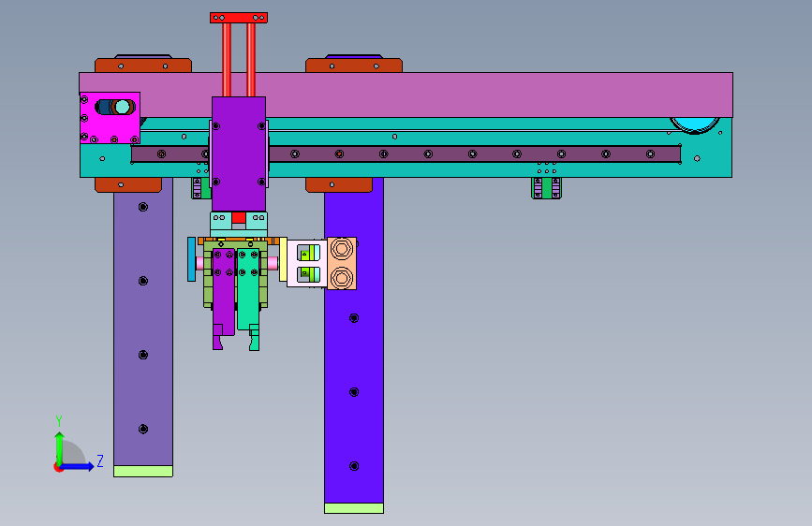This screenshot has height=526, width=812.
Task: Click the round cyan hole in magenta bracket
Action: click(x=122, y=108)
